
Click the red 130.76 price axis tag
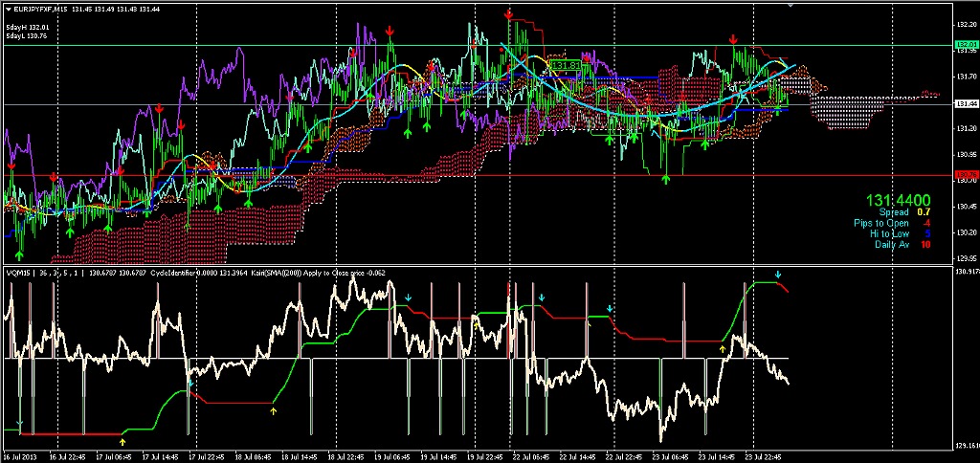tap(966, 175)
